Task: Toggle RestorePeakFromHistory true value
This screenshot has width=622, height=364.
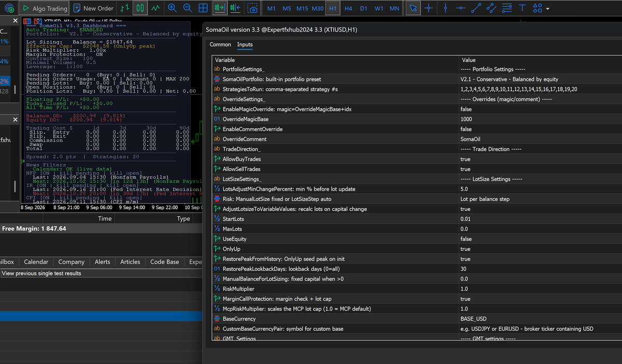Action: pos(539,259)
